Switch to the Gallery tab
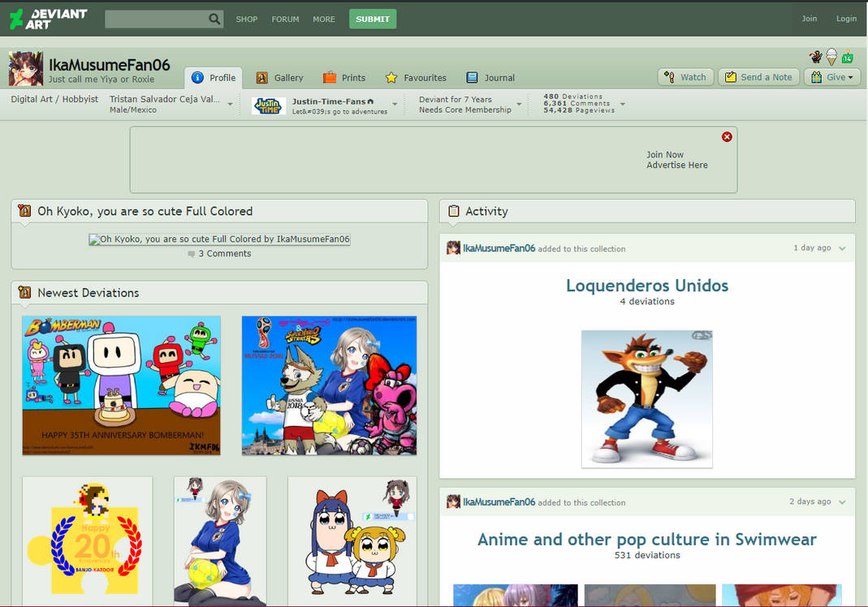868x607 pixels. tap(279, 77)
